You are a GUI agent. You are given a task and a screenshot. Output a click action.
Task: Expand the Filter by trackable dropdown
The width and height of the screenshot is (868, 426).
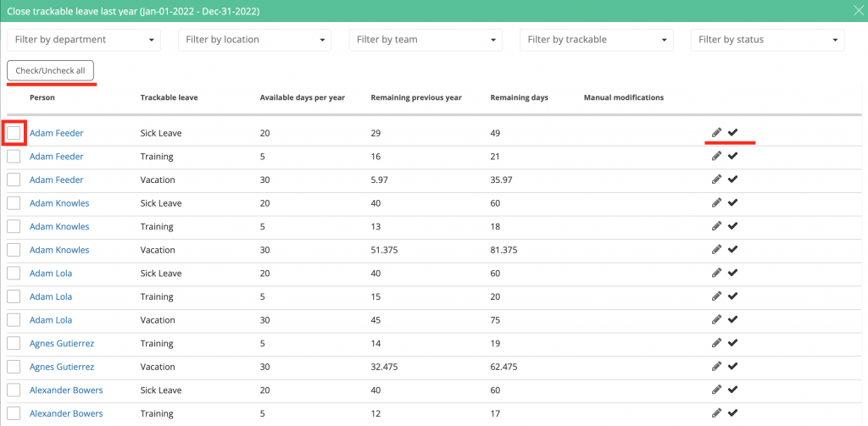pyautogui.click(x=597, y=40)
